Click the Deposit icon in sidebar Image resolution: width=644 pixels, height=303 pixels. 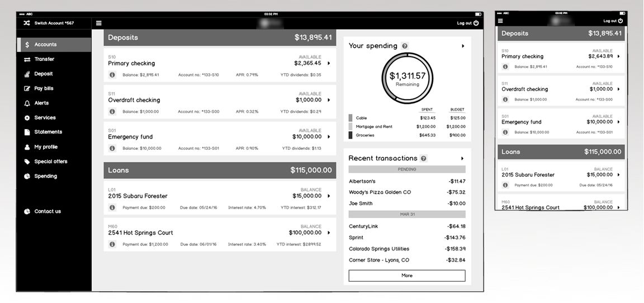[27, 74]
